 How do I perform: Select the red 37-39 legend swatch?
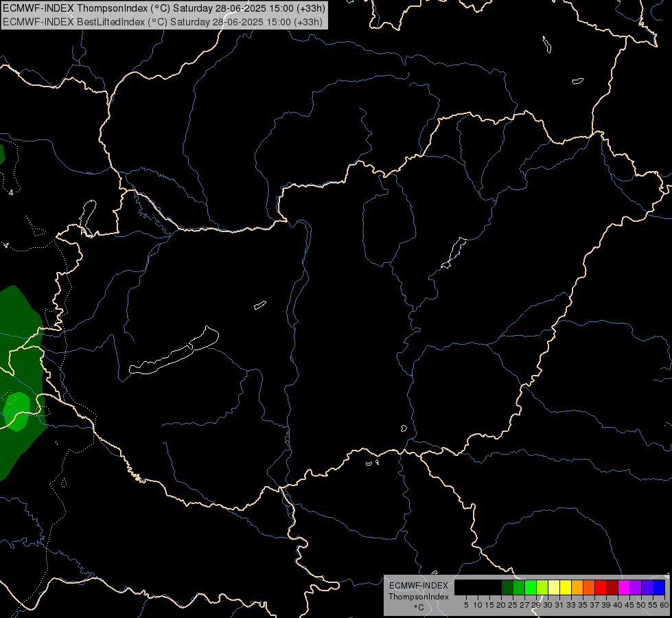click(x=601, y=587)
